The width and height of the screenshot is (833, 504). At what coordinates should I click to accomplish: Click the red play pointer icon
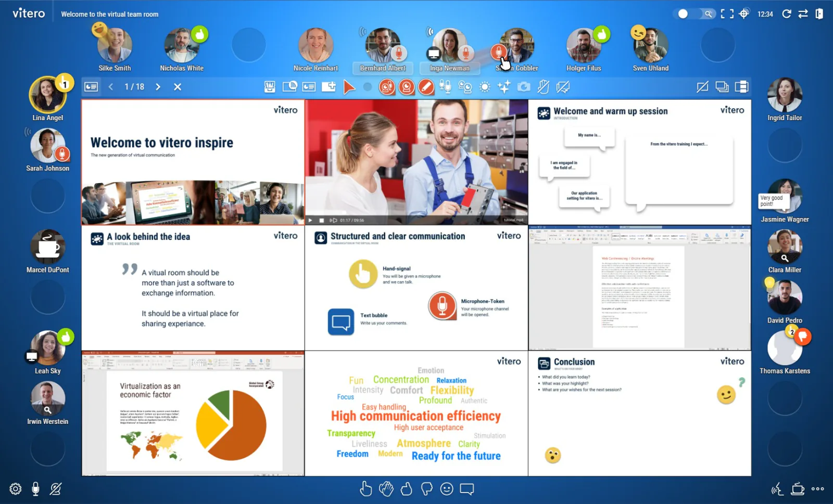pyautogui.click(x=349, y=87)
